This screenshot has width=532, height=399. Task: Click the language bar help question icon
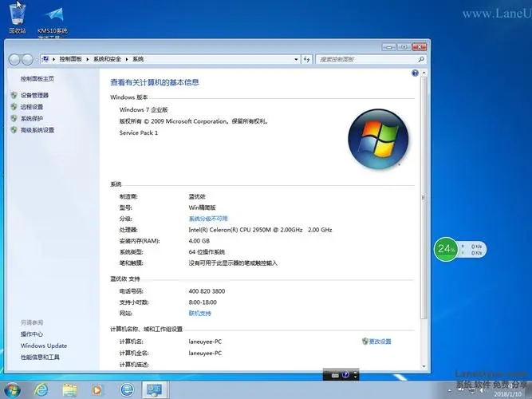pos(345,375)
